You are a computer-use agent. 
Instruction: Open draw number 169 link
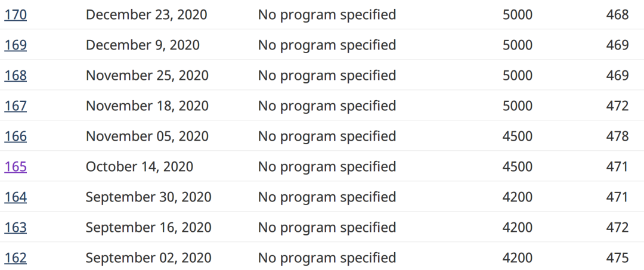click(x=16, y=45)
